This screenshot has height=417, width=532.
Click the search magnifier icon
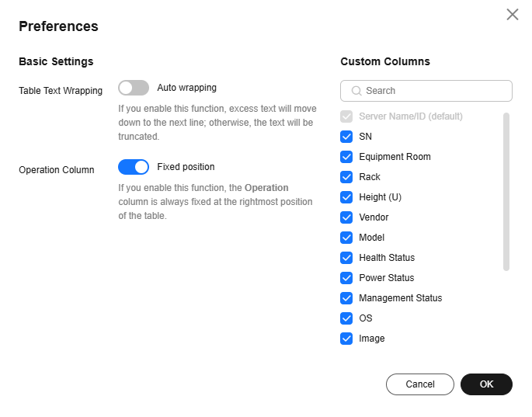point(356,91)
